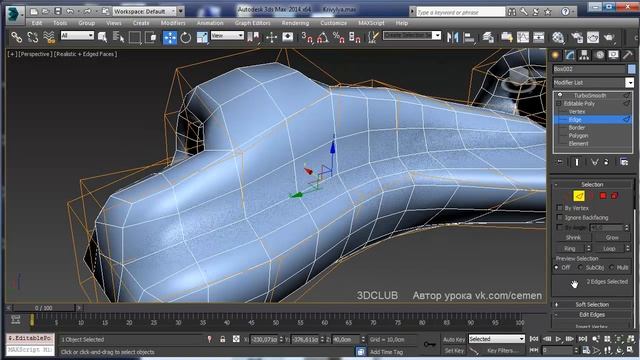The width and height of the screenshot is (640, 360).
Task: Click the Select and Link tool
Action: pos(16,38)
